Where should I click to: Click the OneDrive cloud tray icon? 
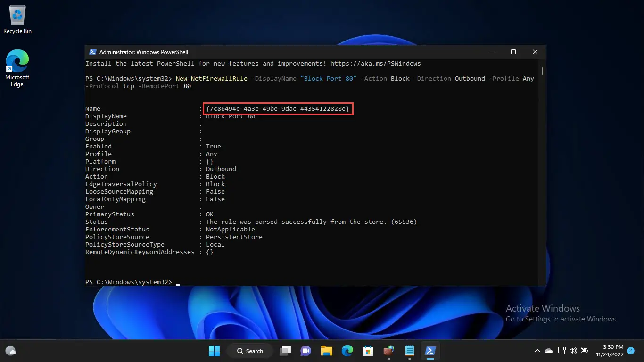coord(549,351)
